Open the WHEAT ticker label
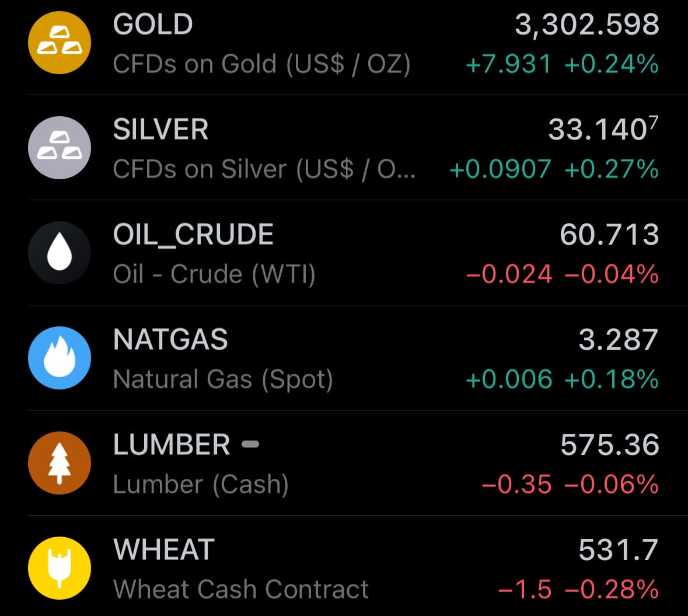Screen dimensions: 688x616 163,549
